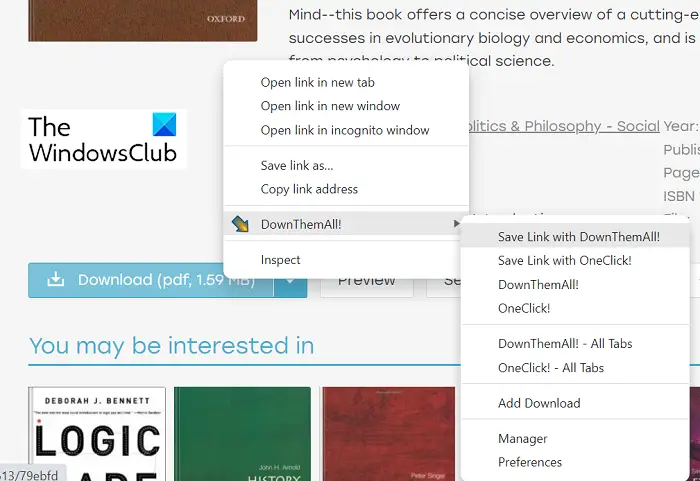Click the Download (pdf, 1.59 MB) button

coord(151,280)
